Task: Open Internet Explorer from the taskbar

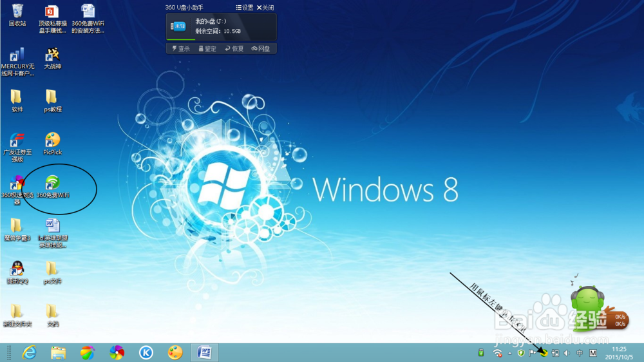Action: tap(29, 352)
